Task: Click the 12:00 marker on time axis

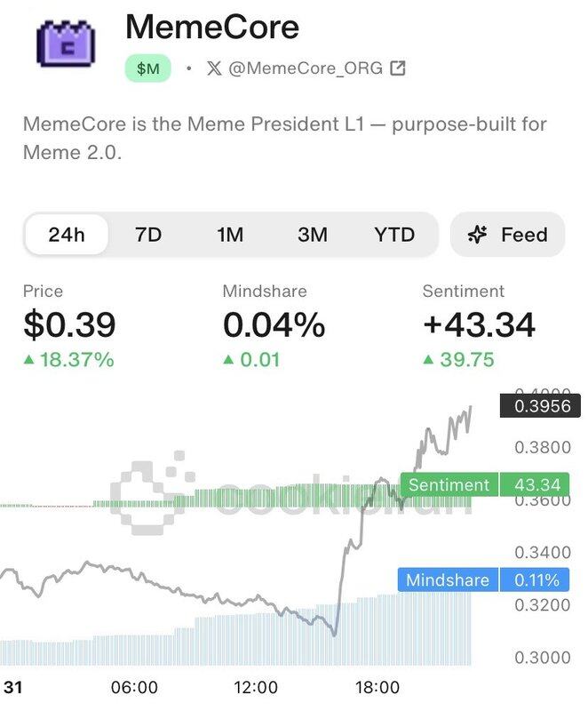Action: pos(256,687)
